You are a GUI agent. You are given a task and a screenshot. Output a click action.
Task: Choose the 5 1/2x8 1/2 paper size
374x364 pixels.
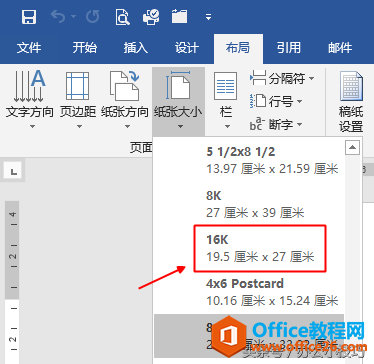249,160
